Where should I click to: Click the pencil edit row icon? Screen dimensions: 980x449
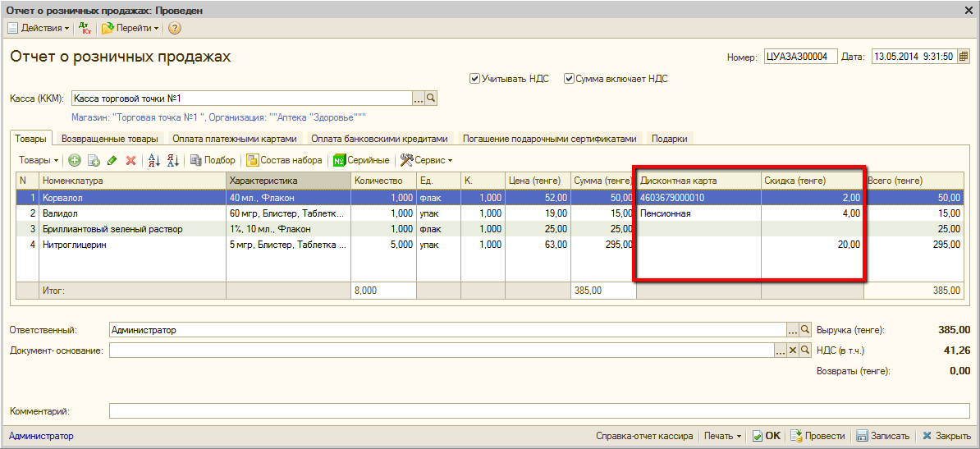112,160
